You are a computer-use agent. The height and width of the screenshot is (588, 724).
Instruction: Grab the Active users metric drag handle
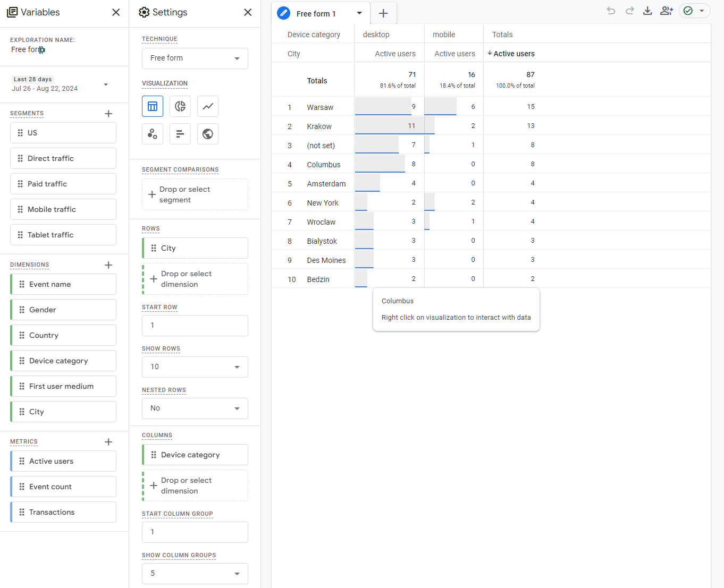coord(22,461)
